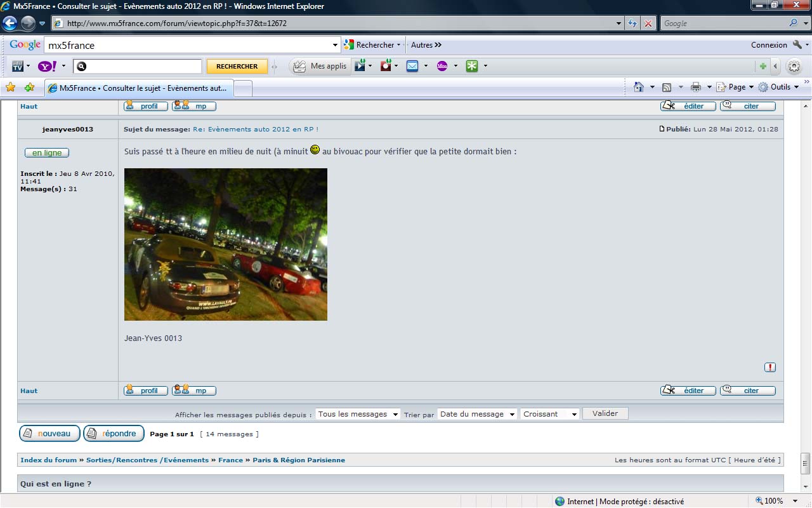The height and width of the screenshot is (508, 812).
Task: Go to Home page icon
Action: pos(639,87)
